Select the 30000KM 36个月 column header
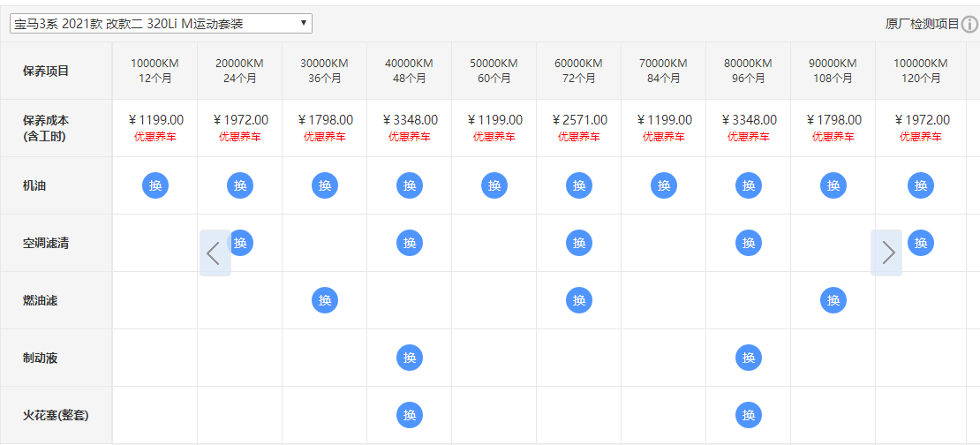Viewport: 980px width, 445px height. (325, 71)
